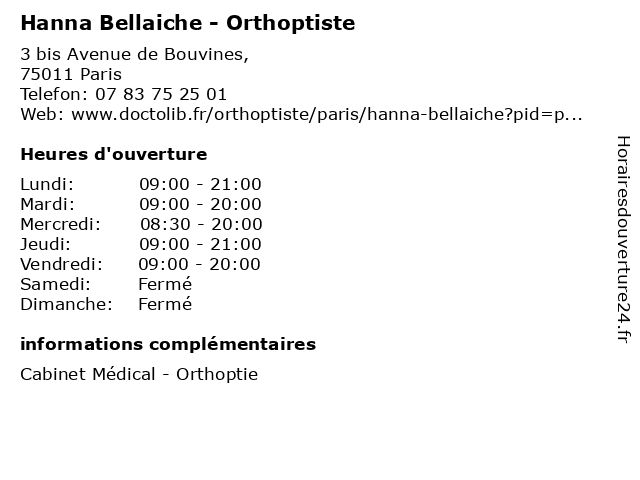Click the postal code 75011 Paris
Screen dimensions: 640x480
coord(71,74)
